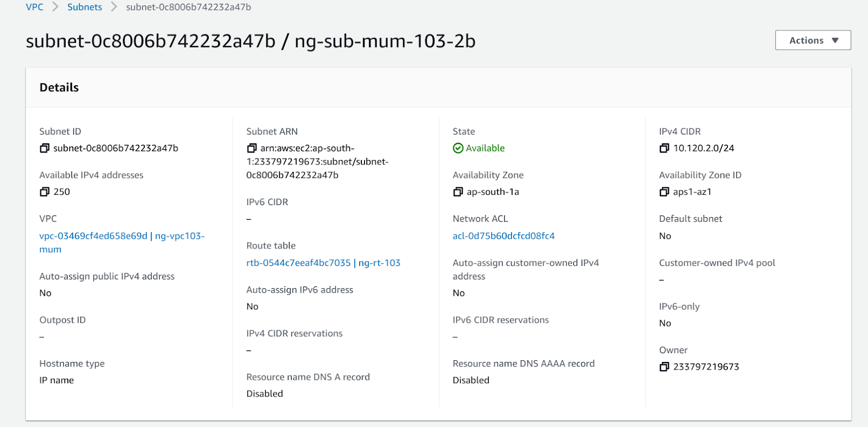Click the subnet page title heading
The image size is (868, 427).
pyautogui.click(x=251, y=41)
